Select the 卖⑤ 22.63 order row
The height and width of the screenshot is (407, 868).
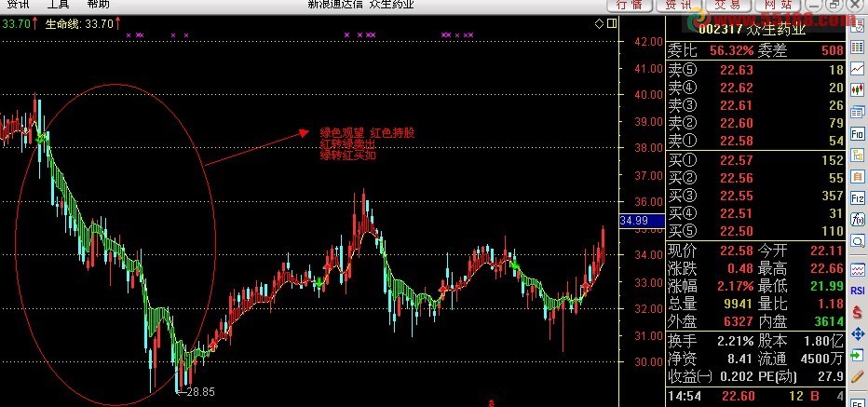pyautogui.click(x=755, y=70)
